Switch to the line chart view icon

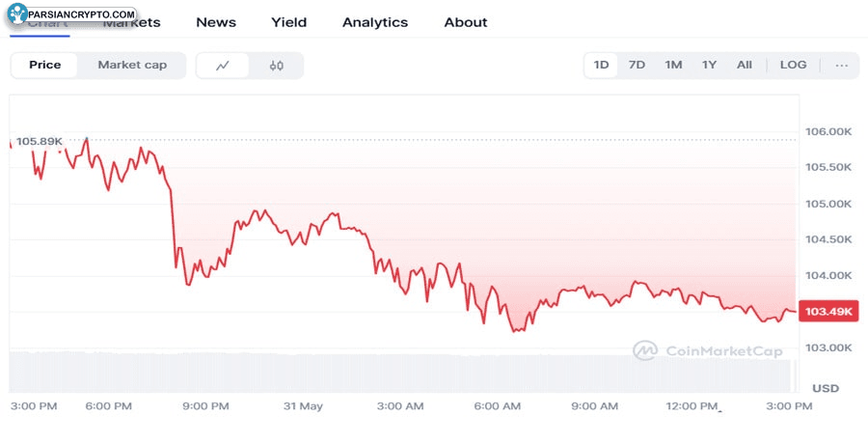click(x=223, y=66)
